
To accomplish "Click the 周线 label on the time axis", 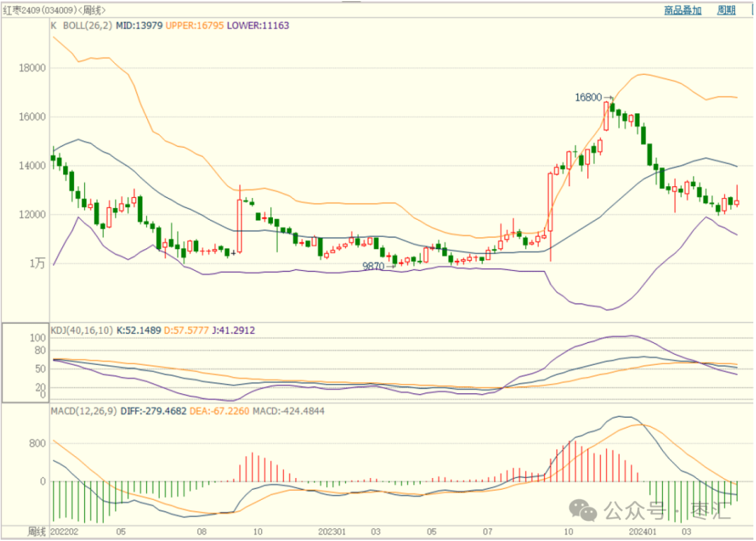I will (x=36, y=532).
